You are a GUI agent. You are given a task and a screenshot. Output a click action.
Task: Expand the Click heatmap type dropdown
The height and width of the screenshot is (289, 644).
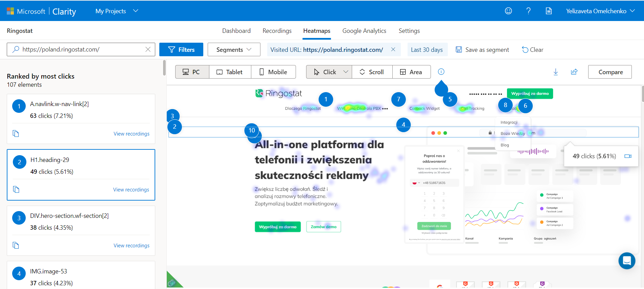point(346,72)
